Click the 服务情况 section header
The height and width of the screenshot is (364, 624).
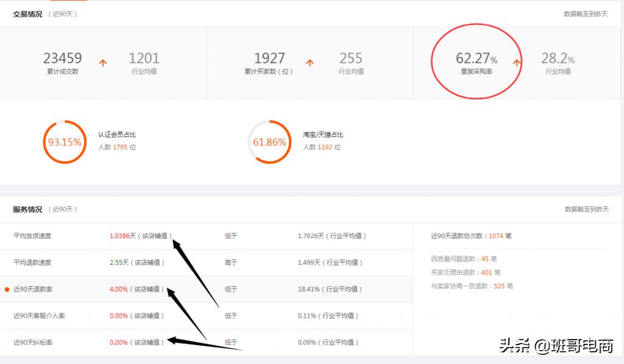coord(27,209)
